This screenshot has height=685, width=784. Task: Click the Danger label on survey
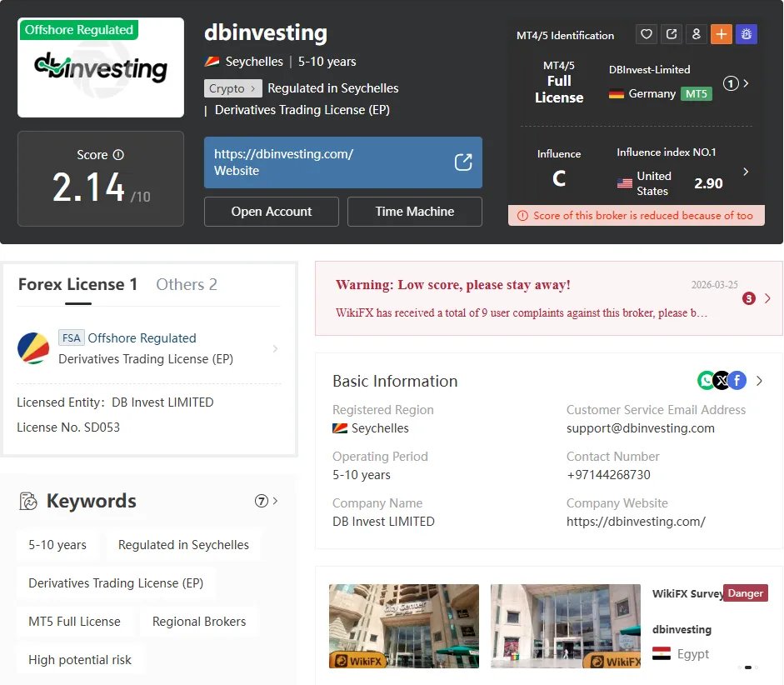click(x=746, y=593)
